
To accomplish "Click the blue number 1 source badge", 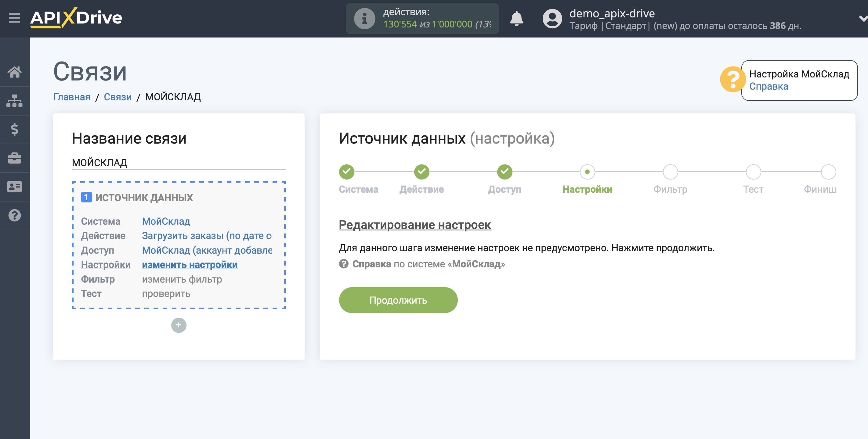I will coord(86,197).
